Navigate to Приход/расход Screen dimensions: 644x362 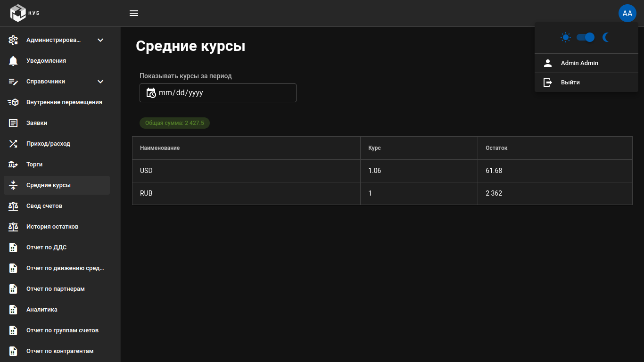click(x=57, y=144)
